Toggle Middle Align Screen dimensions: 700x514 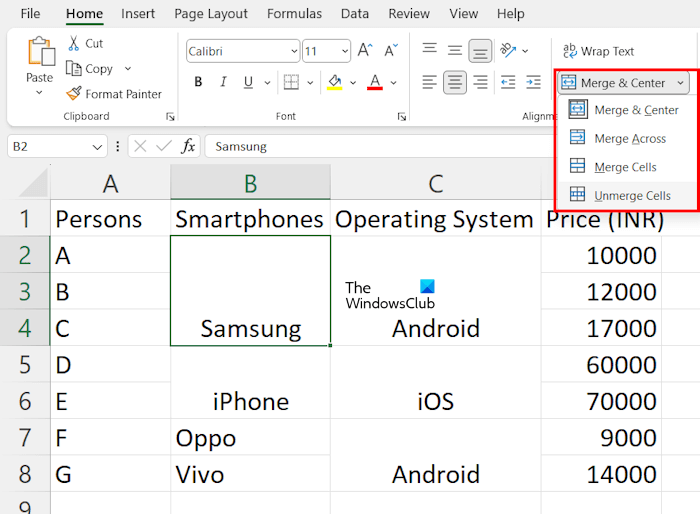455,50
